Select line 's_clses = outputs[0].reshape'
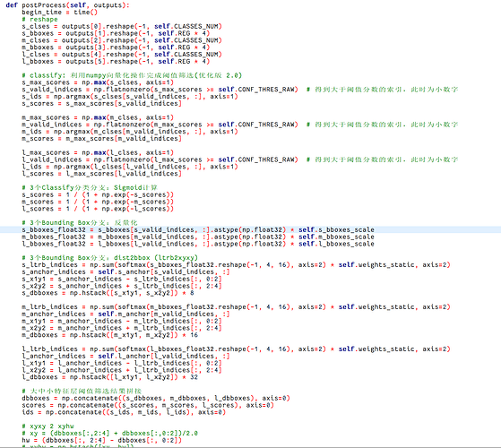This screenshot has height=448, width=501. click(x=122, y=26)
